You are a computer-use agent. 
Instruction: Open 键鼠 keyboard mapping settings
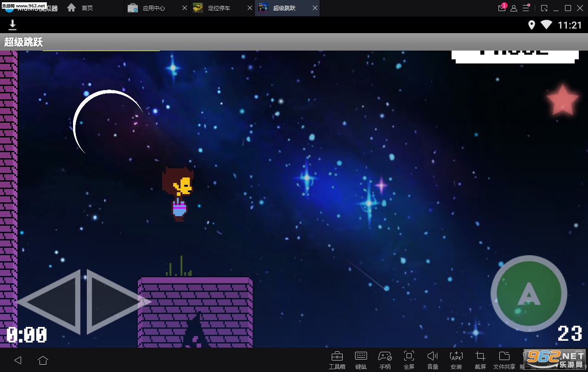(361, 360)
